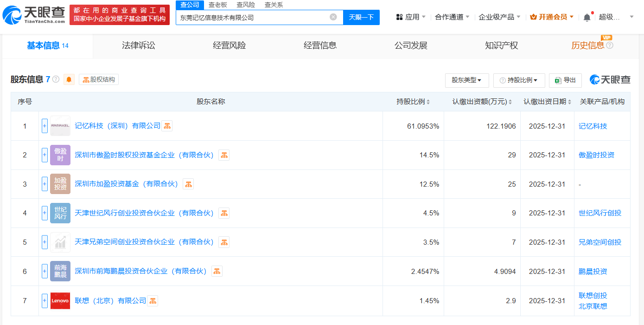Click the orange alert bell beside 股东信息

point(69,79)
